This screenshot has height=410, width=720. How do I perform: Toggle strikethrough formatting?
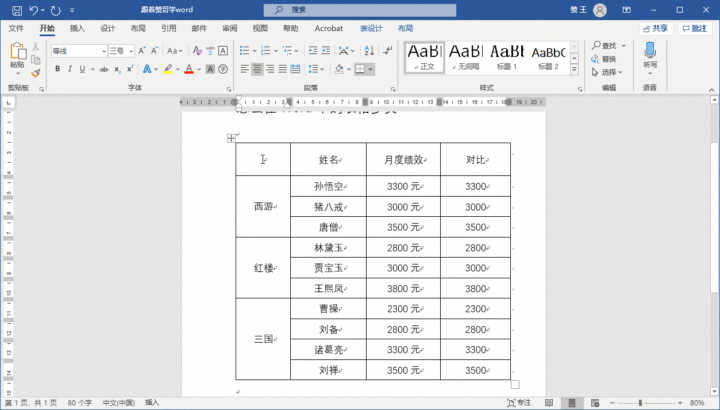pyautogui.click(x=104, y=69)
